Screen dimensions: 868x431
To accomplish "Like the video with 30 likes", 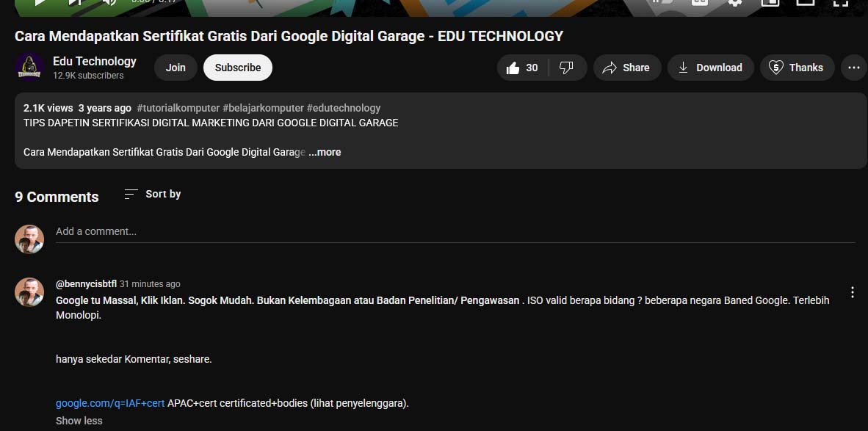I will [x=523, y=68].
